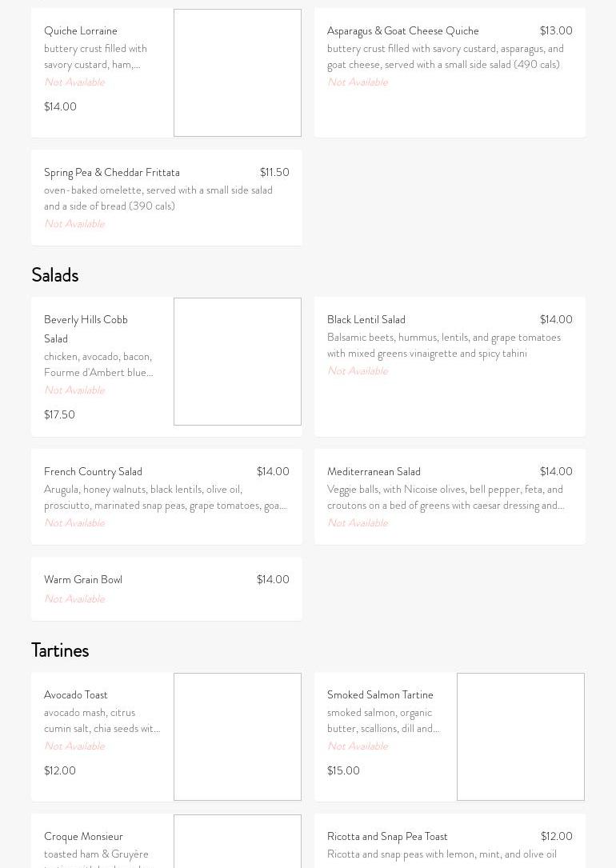Open the Quiche Lorraine menu item
The height and width of the screenshot is (868, 616).
tap(81, 31)
